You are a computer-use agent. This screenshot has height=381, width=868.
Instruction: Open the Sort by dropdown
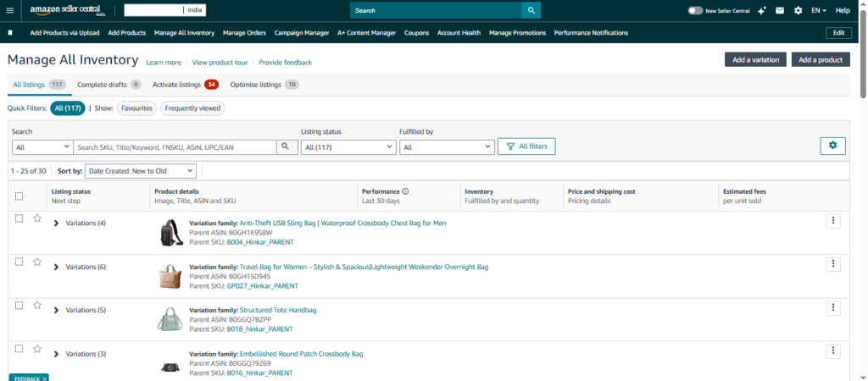[140, 171]
